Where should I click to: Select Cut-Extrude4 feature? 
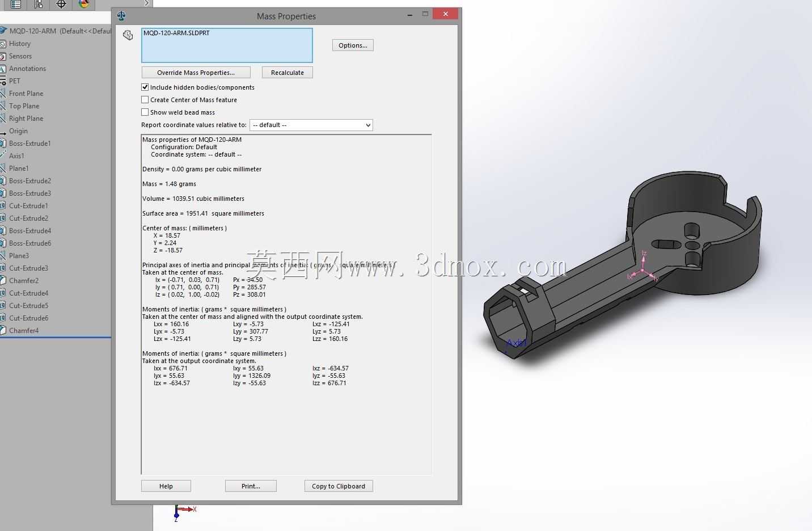[28, 293]
